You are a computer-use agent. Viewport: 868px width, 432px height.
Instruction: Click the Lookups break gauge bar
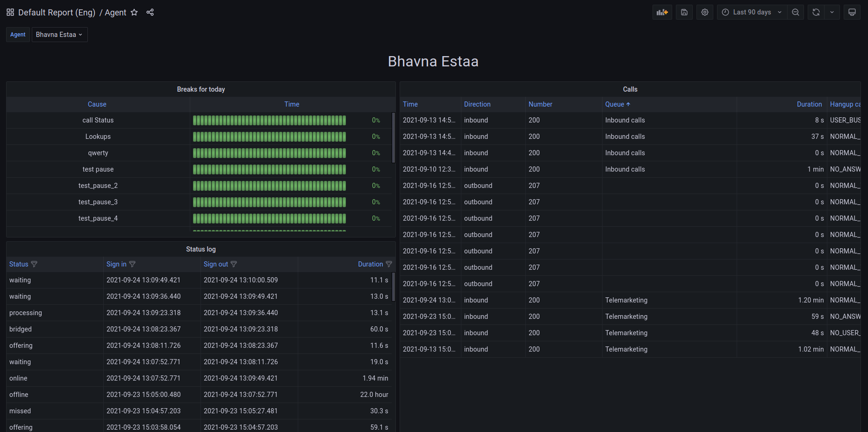point(269,137)
